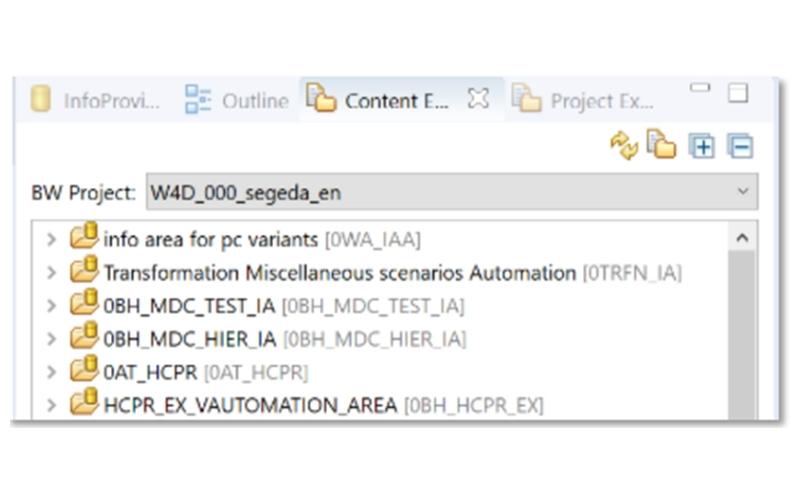Click the BW Project label
The height and width of the screenshot is (500, 800).
click(x=84, y=193)
